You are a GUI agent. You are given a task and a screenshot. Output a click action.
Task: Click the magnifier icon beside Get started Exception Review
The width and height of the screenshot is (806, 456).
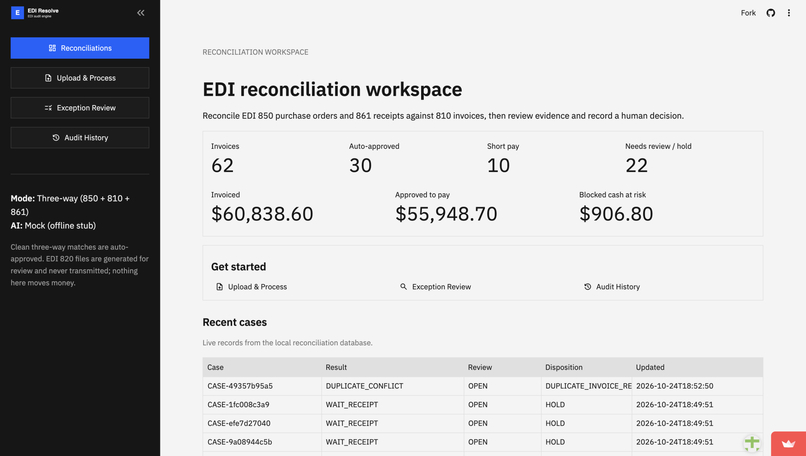tap(404, 287)
